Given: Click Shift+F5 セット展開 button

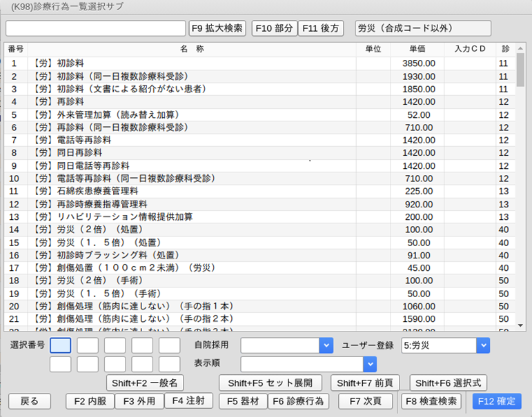Looking at the screenshot, I should point(270,383).
